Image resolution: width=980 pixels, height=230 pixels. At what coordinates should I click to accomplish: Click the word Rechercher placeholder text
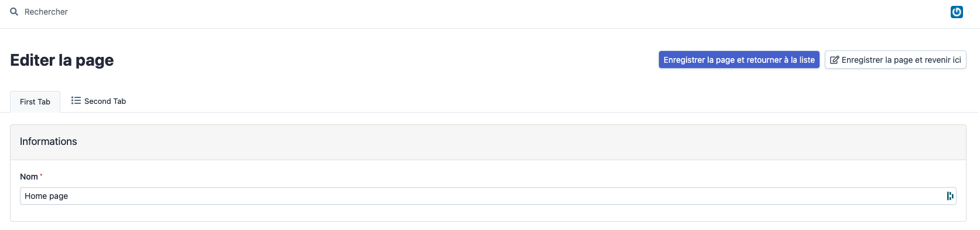pyautogui.click(x=46, y=12)
